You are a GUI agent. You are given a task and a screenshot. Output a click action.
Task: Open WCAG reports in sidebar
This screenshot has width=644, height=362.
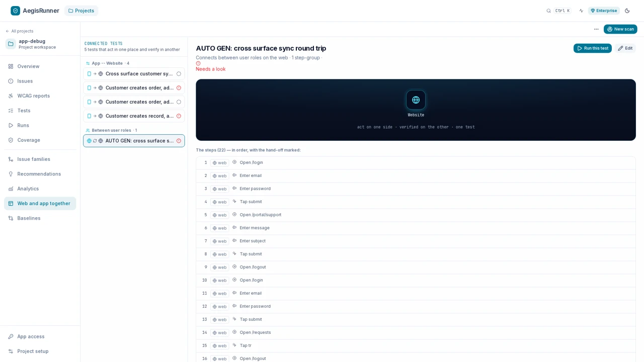coord(40,96)
